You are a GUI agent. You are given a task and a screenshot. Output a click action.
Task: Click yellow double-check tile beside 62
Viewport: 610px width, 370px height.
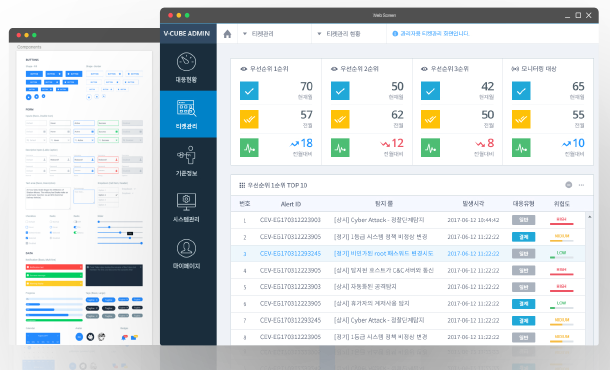[x=340, y=119]
